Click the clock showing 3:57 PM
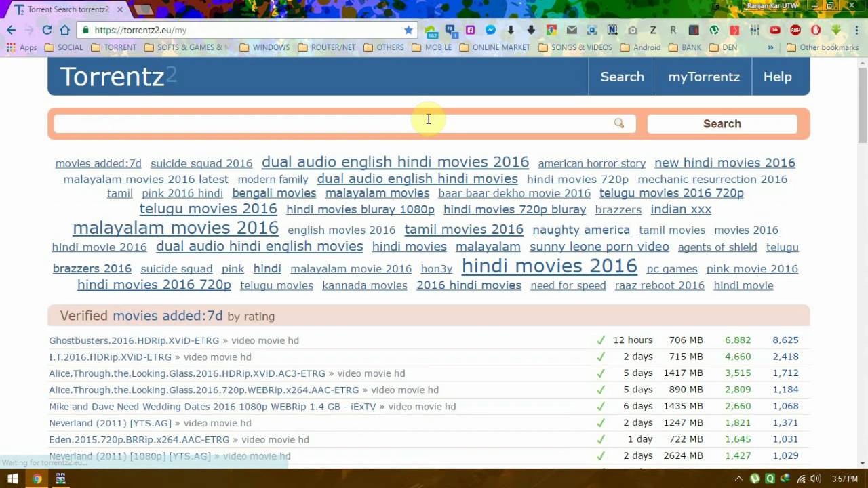This screenshot has height=488, width=868. click(x=845, y=479)
